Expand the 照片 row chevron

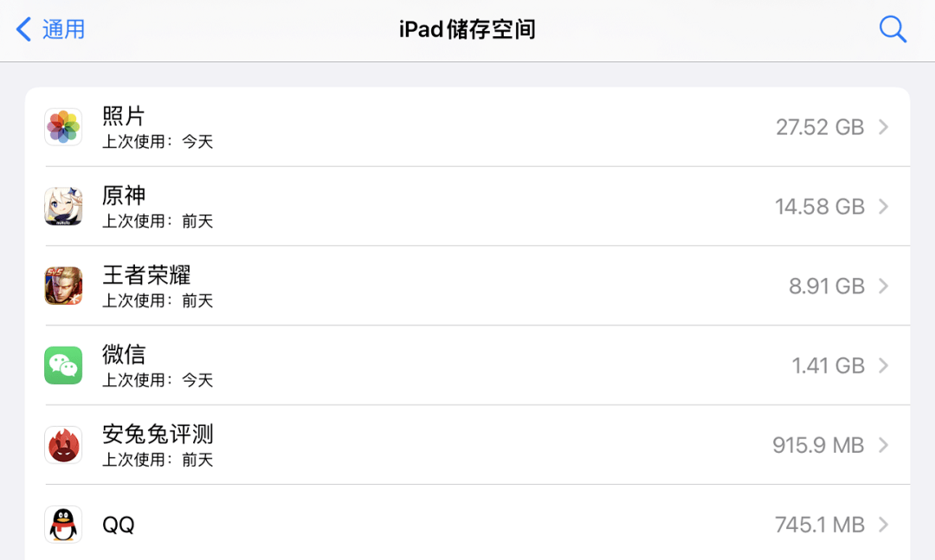tap(884, 127)
